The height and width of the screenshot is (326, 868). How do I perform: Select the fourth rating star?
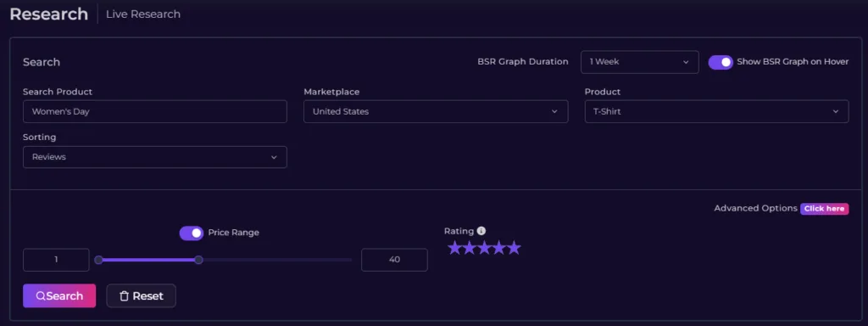click(499, 248)
